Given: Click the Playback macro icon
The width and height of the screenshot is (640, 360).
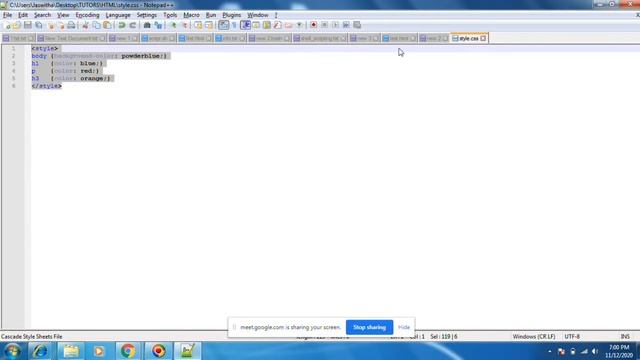Looking at the screenshot, I should pyautogui.click(x=335, y=25).
